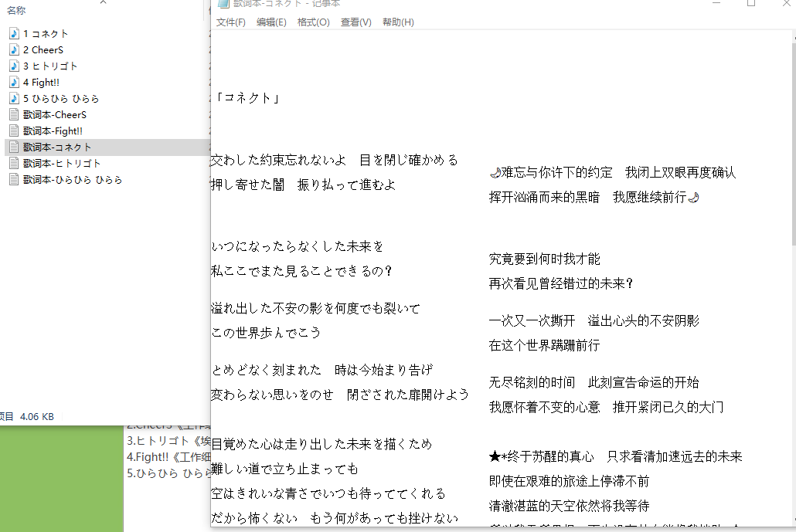Click the audio icon of 2 CheerS
This screenshot has height=532, width=796.
point(14,49)
